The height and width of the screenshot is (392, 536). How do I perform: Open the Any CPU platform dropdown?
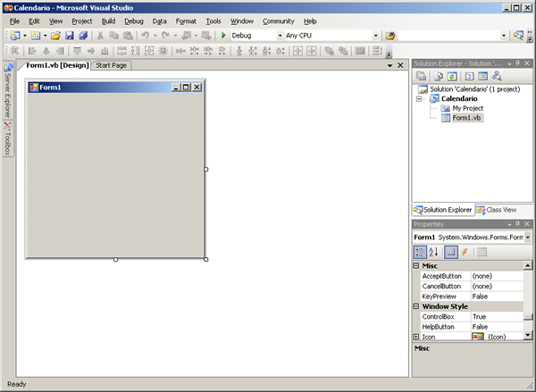376,36
